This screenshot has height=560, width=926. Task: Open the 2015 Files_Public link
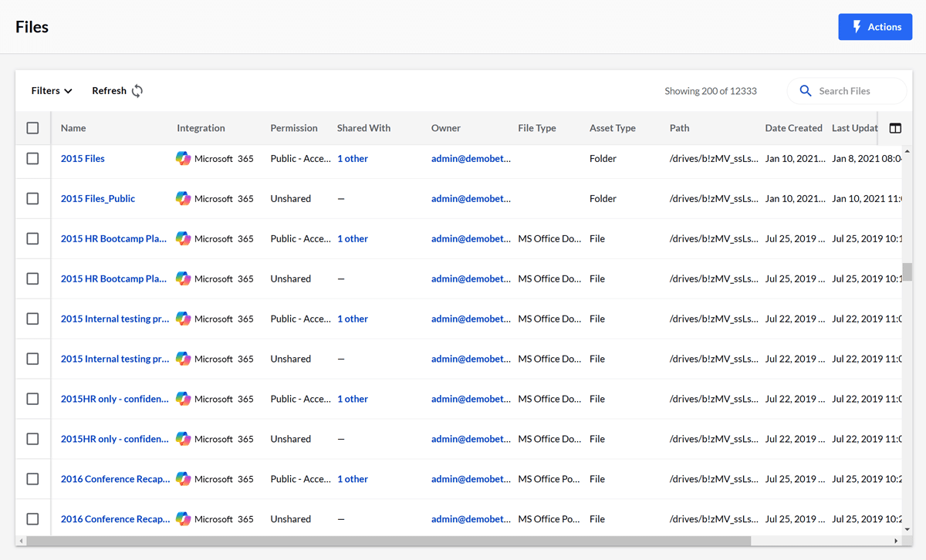(x=98, y=198)
